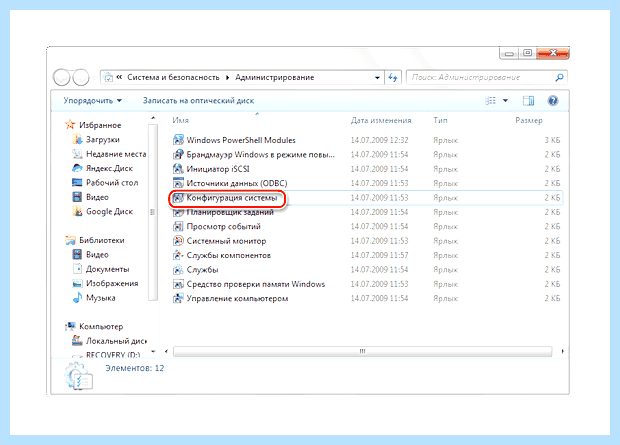Screen dimensions: 620x445
Task: Click the Избранное star icon
Action: 70,125
